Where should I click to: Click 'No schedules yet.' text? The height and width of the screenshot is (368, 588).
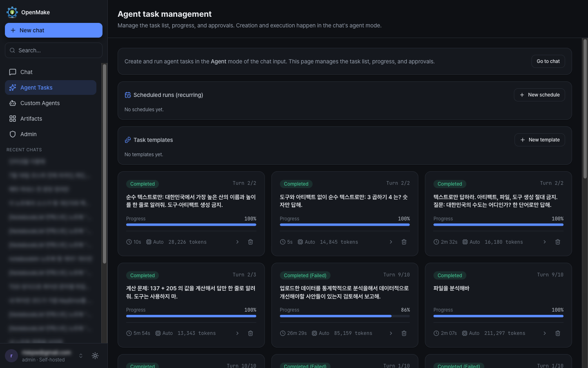pos(144,110)
